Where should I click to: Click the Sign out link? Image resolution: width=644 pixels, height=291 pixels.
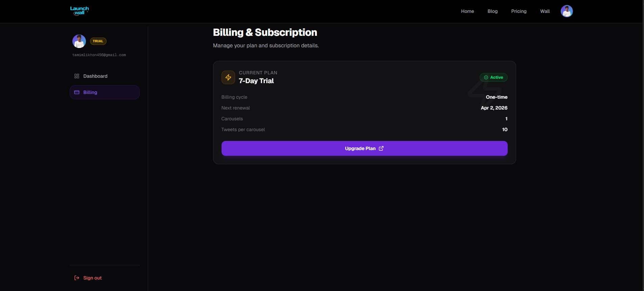pos(92,277)
